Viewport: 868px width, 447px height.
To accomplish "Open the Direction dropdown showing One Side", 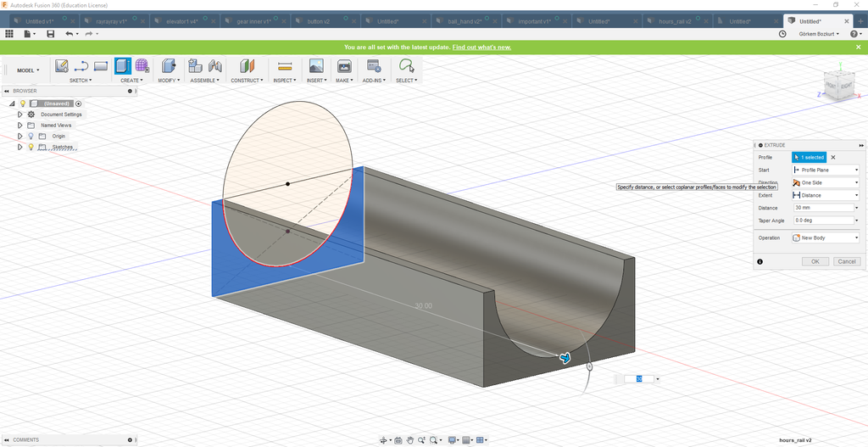I will coord(825,182).
